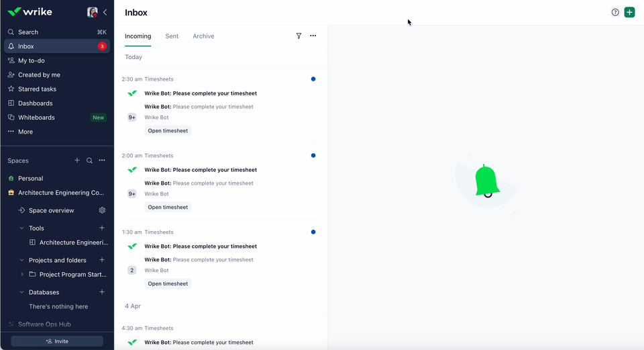Open the Spaces more options menu
The width and height of the screenshot is (644, 350).
[x=102, y=161]
